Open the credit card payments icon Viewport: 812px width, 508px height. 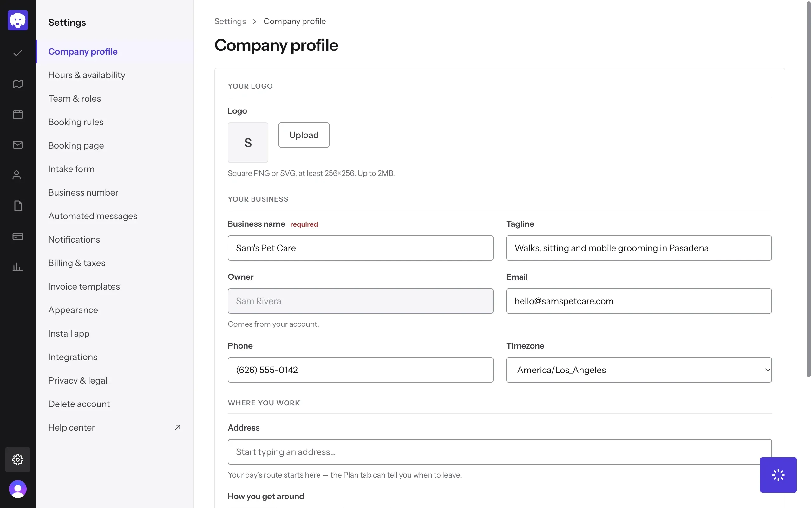click(x=18, y=237)
